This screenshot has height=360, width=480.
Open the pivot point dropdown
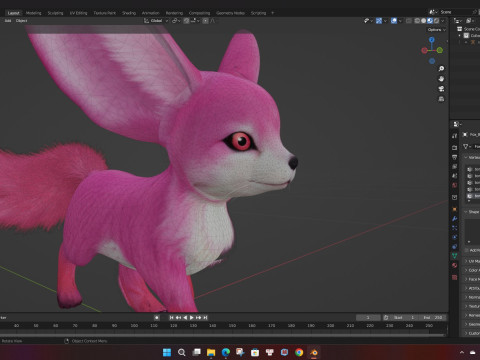(176, 21)
